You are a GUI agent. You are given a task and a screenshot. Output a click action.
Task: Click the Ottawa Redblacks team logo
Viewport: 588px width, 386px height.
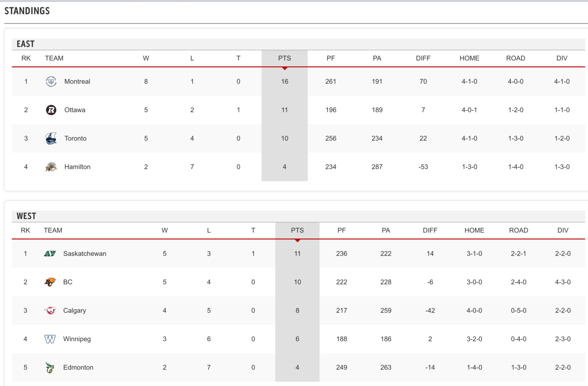point(51,110)
